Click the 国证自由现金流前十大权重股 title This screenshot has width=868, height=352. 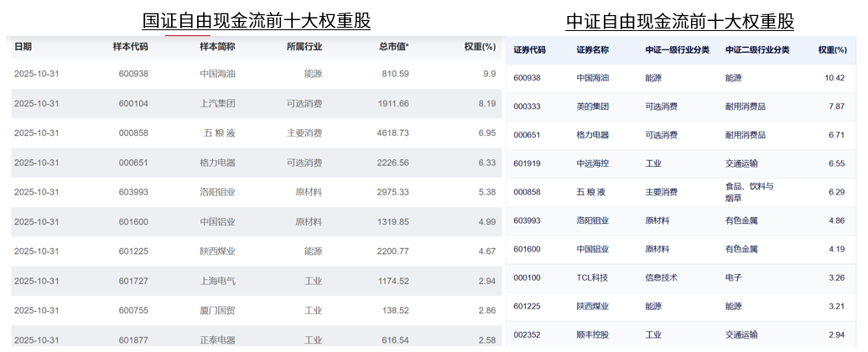tap(256, 20)
